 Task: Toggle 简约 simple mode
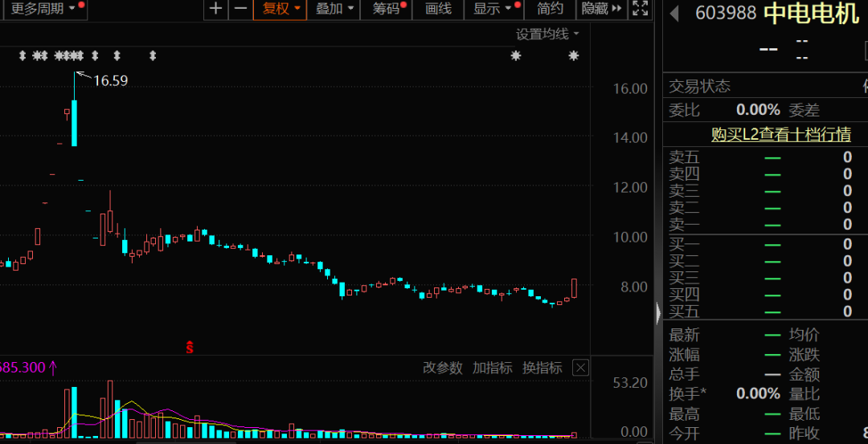coord(551,9)
